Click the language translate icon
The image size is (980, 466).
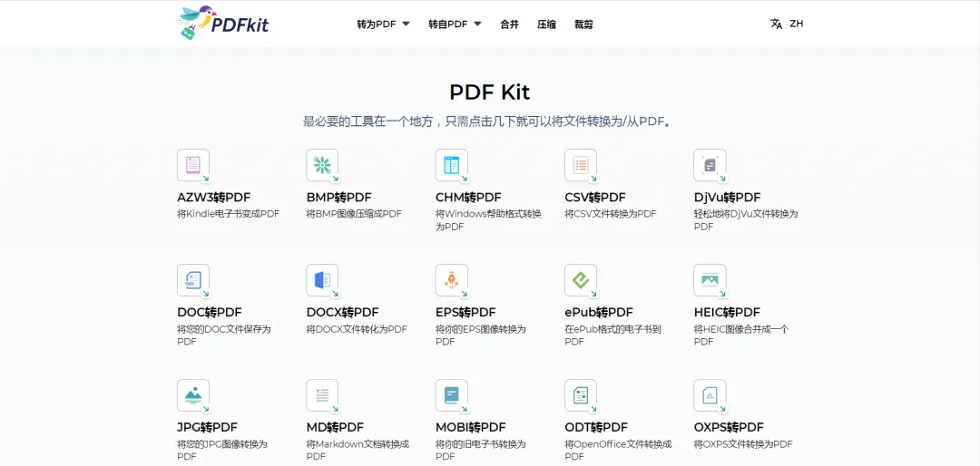click(x=776, y=24)
